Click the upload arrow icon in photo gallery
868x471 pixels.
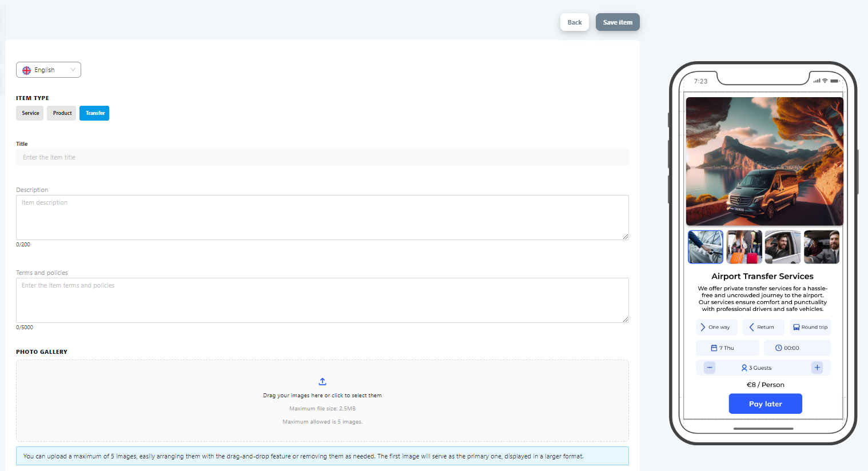(x=322, y=381)
